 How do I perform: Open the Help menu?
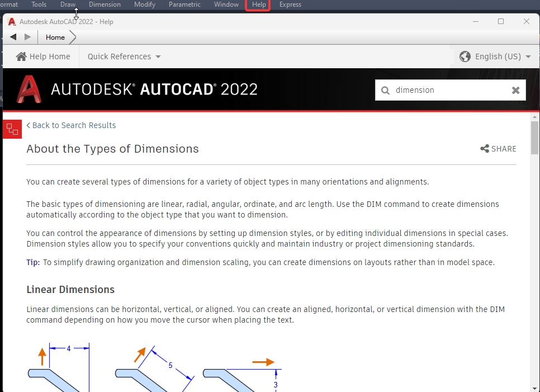coord(259,4)
